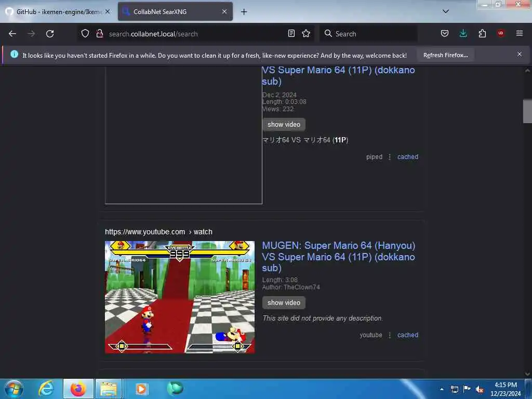
Task: Open the MUGEN Super Mario 64 (Hanyou) title link
Action: point(339,257)
